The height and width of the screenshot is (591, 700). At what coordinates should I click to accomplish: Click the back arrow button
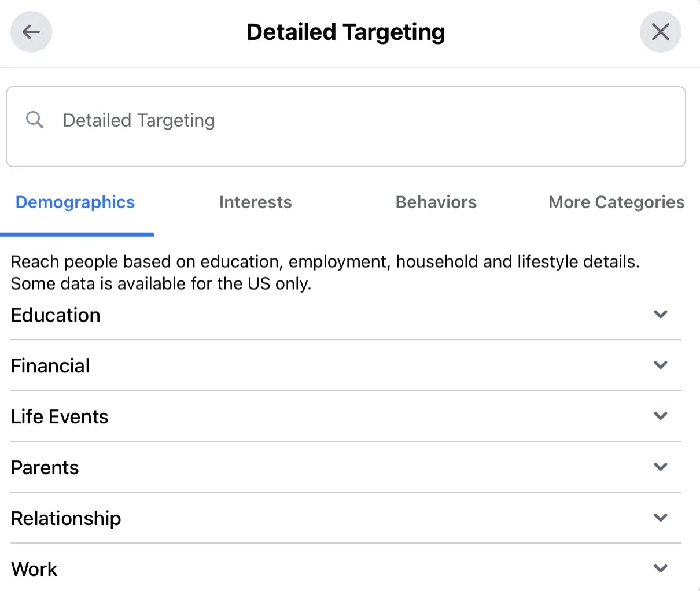31,32
